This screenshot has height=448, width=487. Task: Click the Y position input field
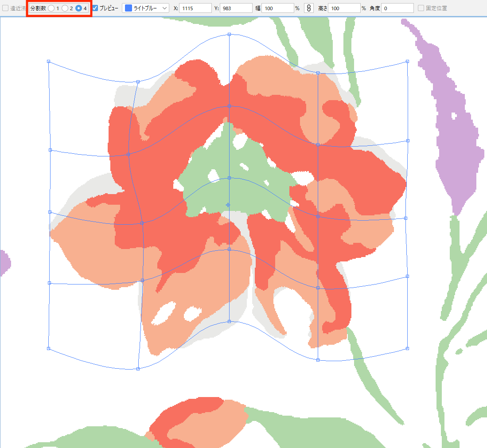[236, 8]
